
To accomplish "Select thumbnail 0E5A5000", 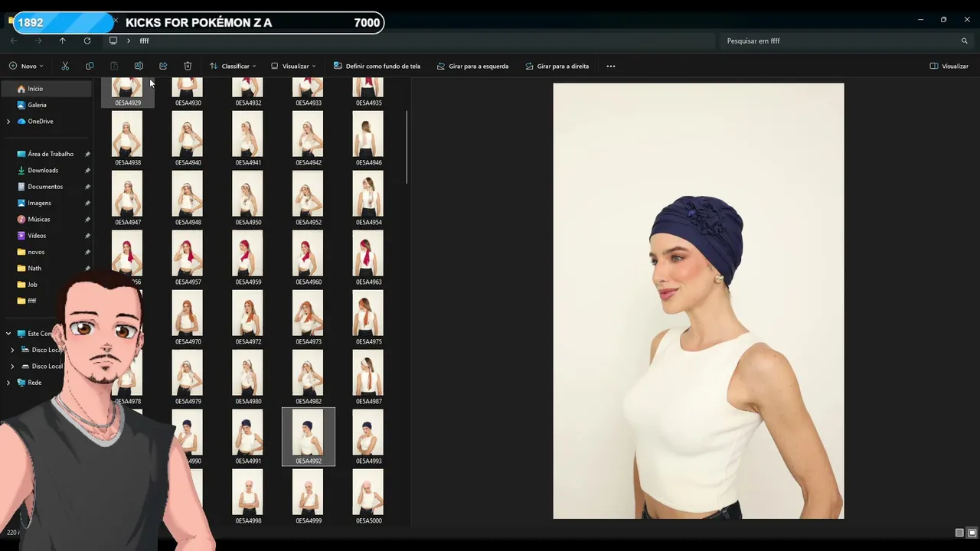I will (368, 497).
